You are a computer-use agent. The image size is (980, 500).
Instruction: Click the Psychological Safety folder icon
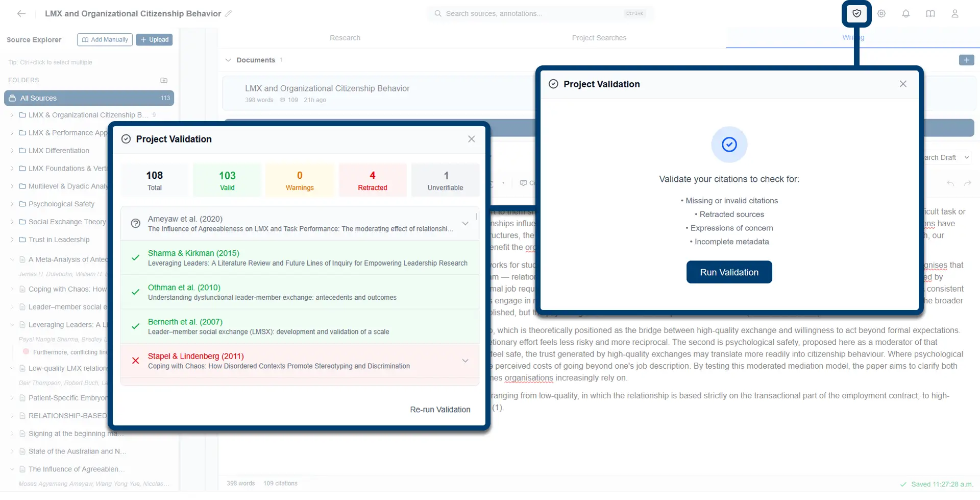tap(22, 204)
